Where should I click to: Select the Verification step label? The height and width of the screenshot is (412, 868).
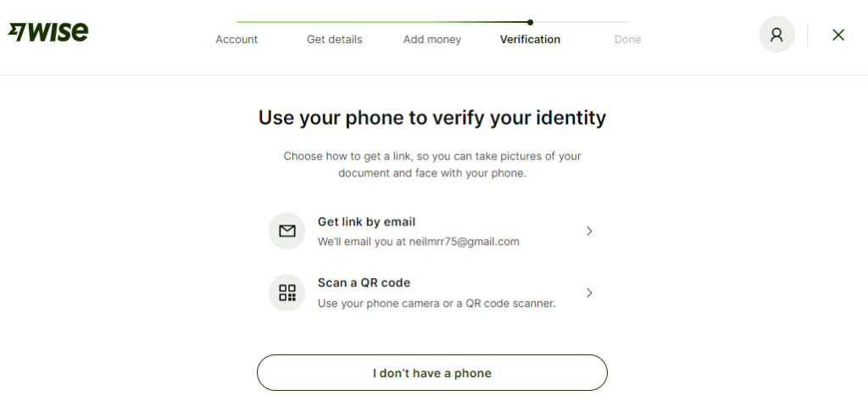(x=530, y=39)
